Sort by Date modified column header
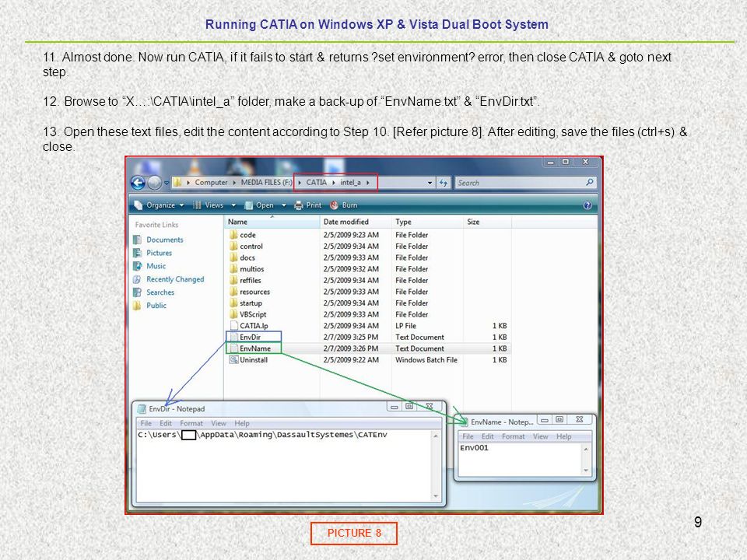Image resolution: width=747 pixels, height=560 pixels. coord(356,222)
